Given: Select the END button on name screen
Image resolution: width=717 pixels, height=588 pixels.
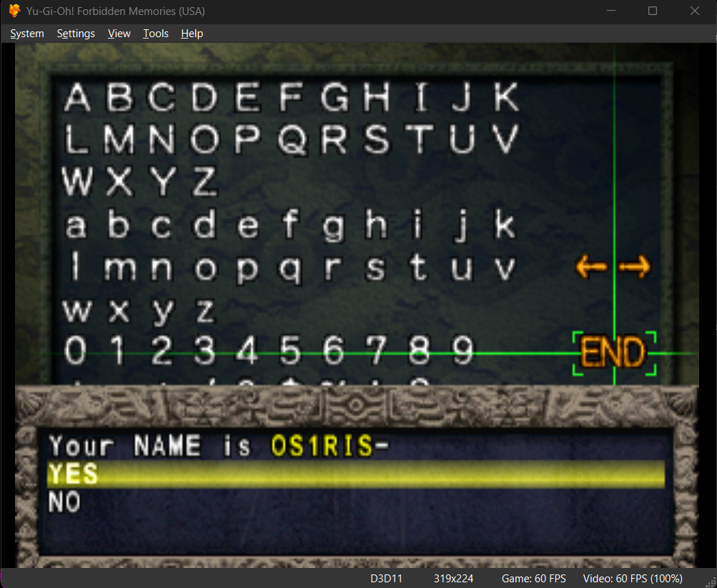Looking at the screenshot, I should (613, 353).
